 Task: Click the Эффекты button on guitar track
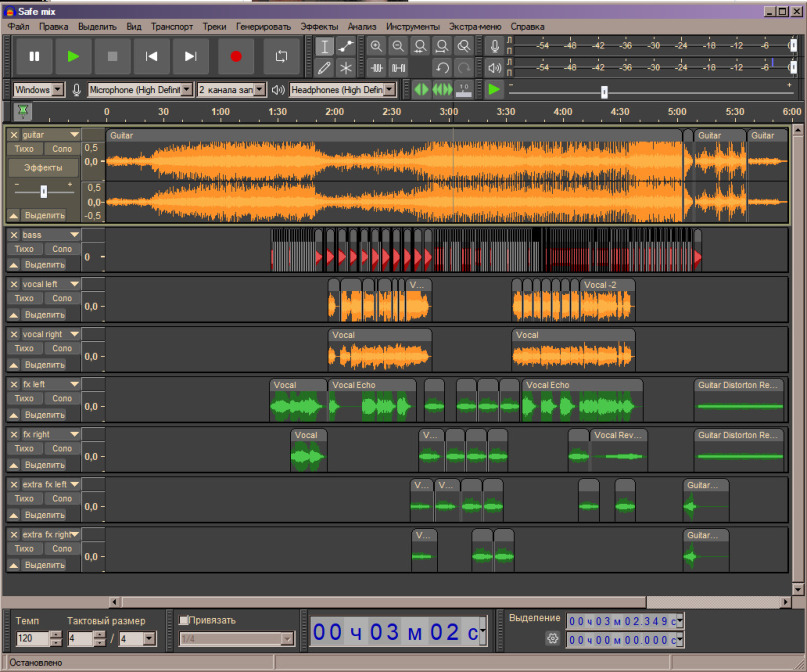point(43,167)
